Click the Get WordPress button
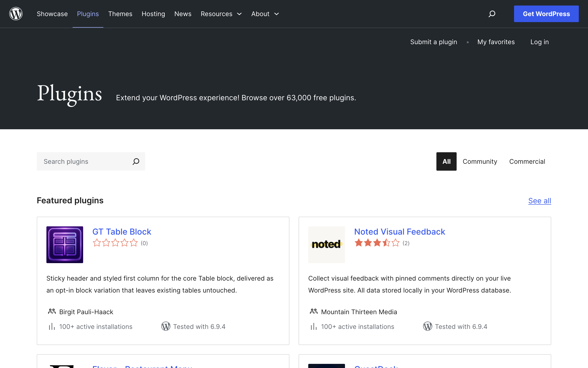Screen dimensions: 588x368 [x=546, y=14]
